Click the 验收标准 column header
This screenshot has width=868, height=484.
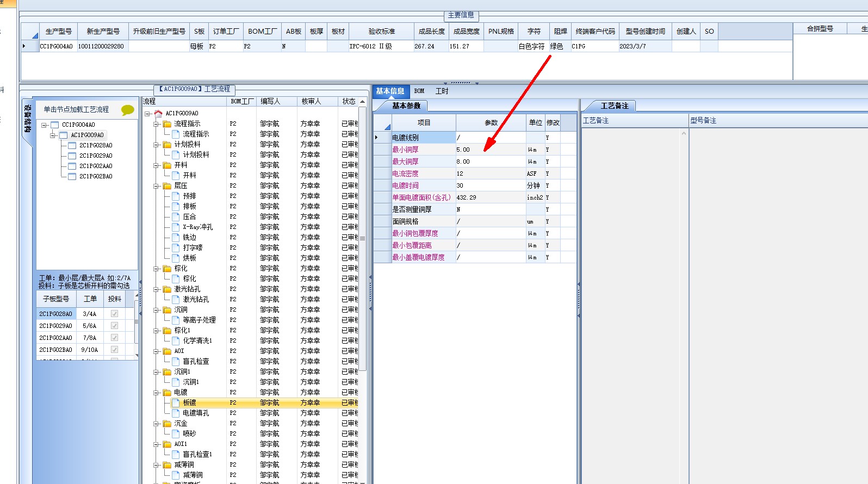[x=382, y=32]
